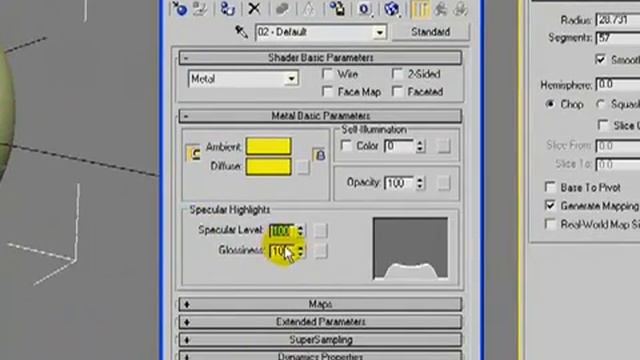Image resolution: width=640 pixels, height=360 pixels.
Task: Collapse the Metal Basic Parameters rollout
Action: [x=320, y=116]
